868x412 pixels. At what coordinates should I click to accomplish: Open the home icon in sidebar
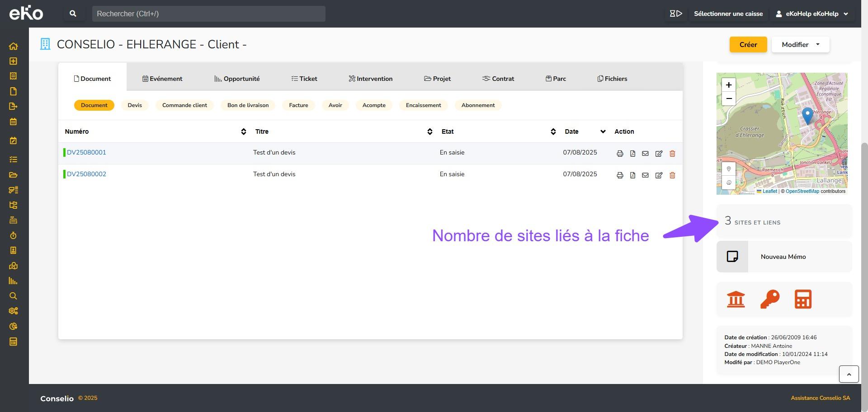pyautogui.click(x=13, y=46)
